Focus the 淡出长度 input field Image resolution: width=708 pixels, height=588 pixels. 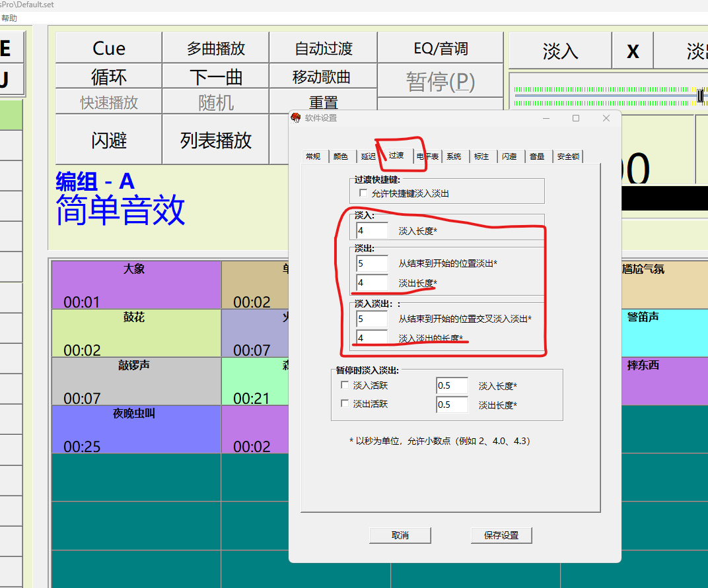pyautogui.click(x=372, y=282)
